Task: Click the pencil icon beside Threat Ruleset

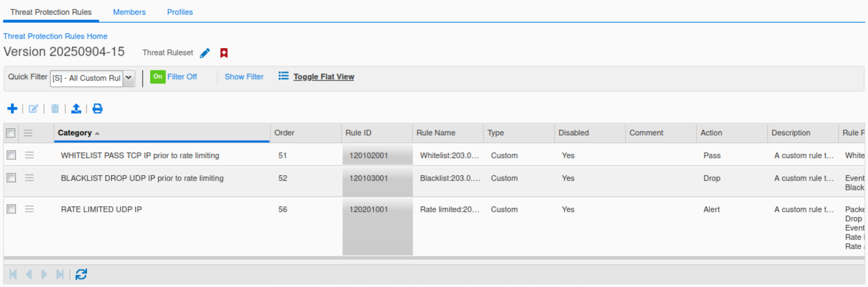Action: tap(205, 53)
